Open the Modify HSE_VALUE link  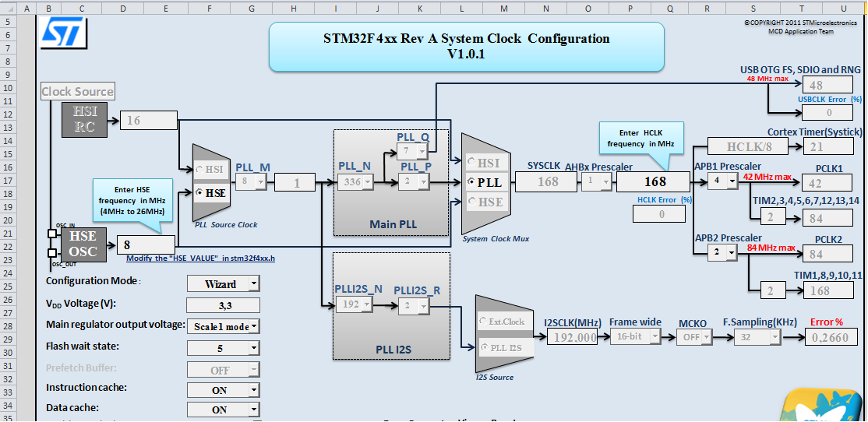coord(201,258)
